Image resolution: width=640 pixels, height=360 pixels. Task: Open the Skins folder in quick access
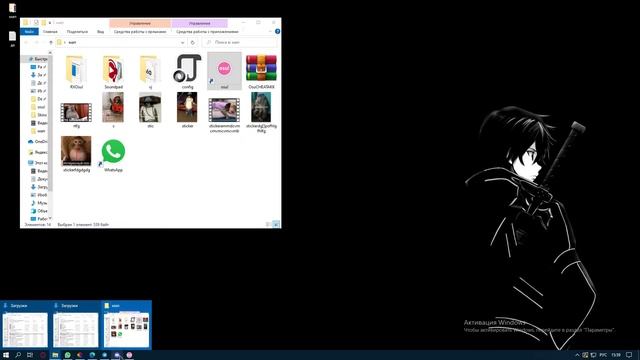tap(39, 115)
